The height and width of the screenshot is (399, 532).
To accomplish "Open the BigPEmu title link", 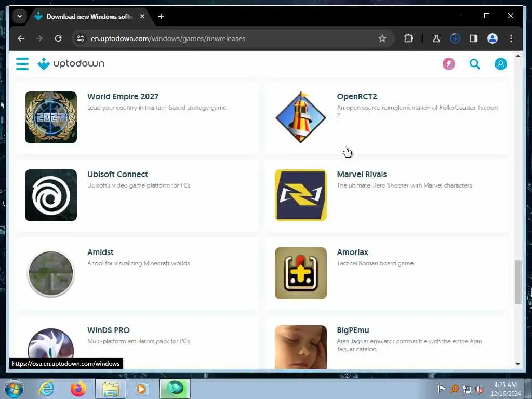I will click(x=353, y=330).
